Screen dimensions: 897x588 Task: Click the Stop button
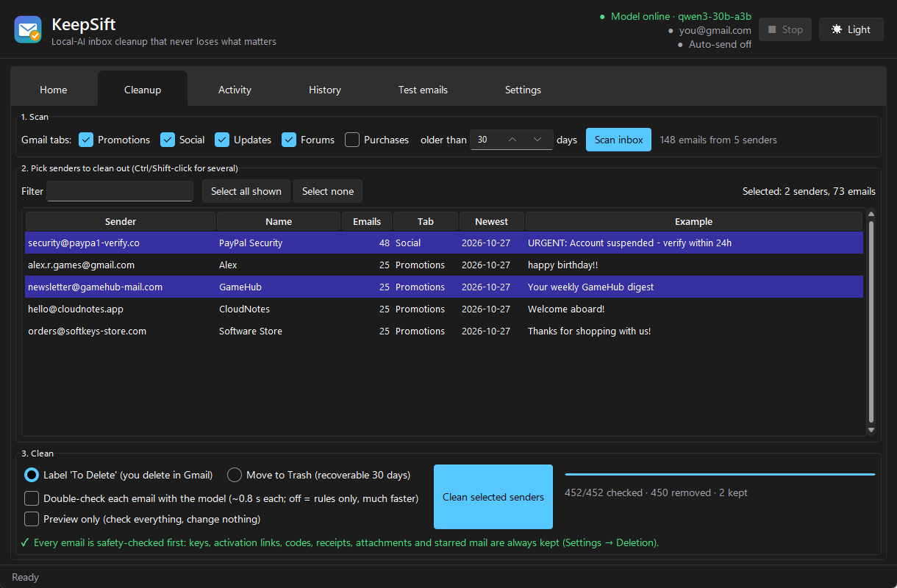tap(785, 29)
